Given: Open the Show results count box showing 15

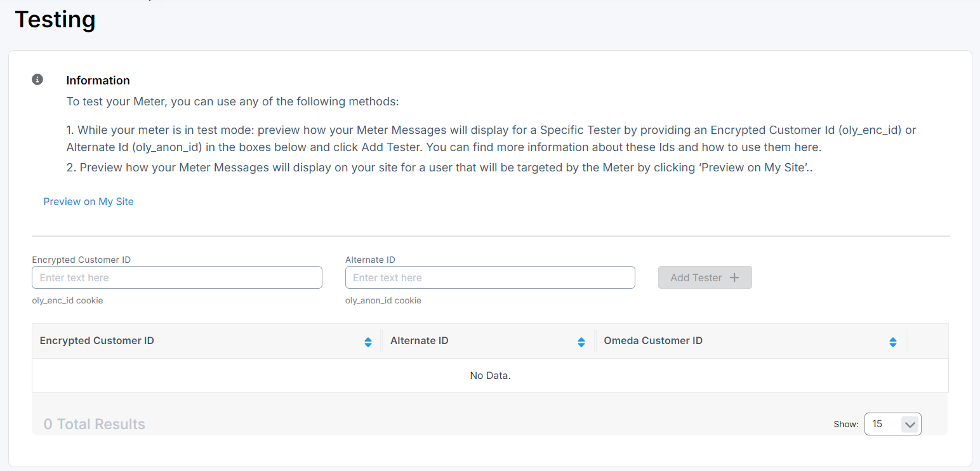Looking at the screenshot, I should (x=882, y=424).
